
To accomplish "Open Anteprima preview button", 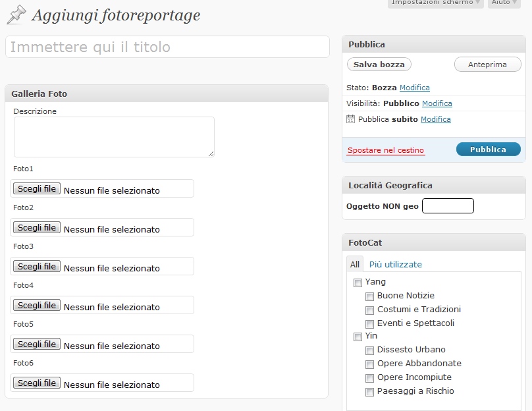I will pos(487,65).
